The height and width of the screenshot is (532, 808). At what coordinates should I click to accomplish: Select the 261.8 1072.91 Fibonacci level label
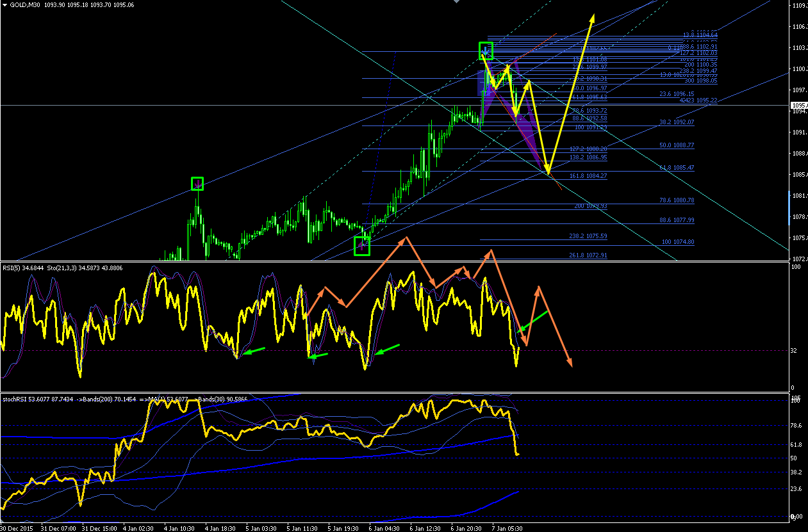(588, 255)
